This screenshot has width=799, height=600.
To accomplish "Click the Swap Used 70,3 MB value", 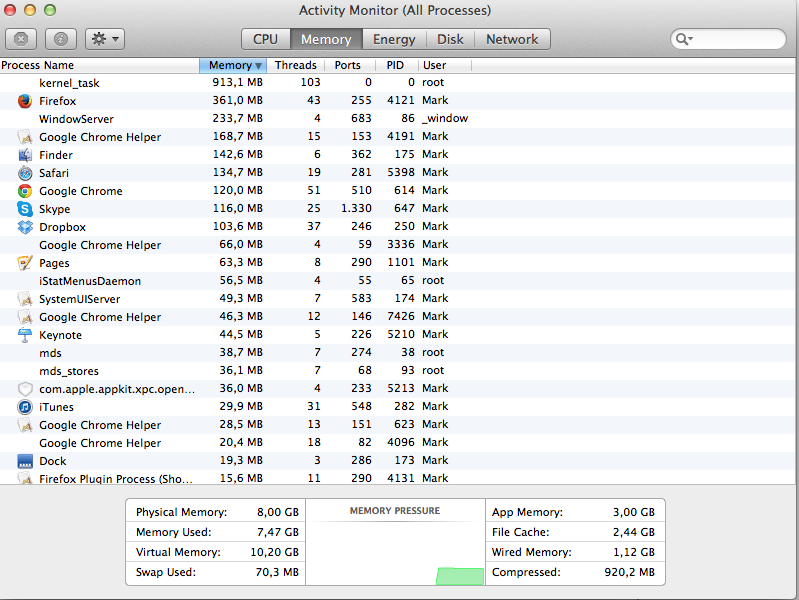I will coord(277,572).
